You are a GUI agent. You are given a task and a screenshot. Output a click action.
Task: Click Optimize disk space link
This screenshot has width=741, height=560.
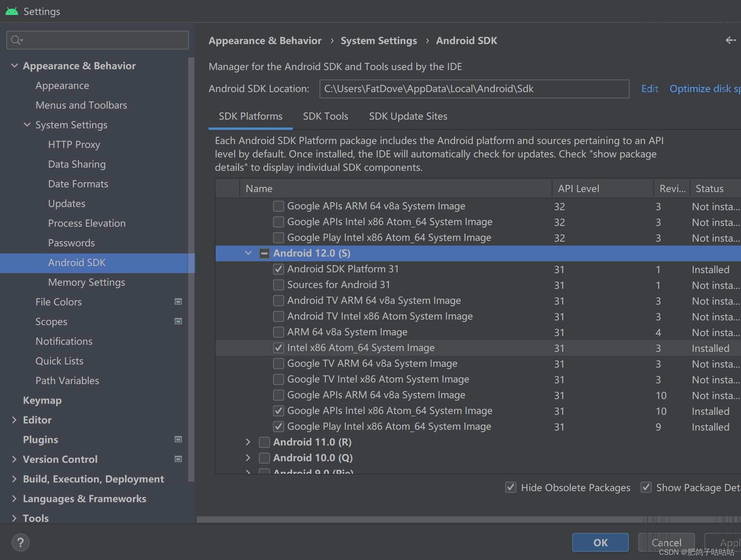point(705,89)
